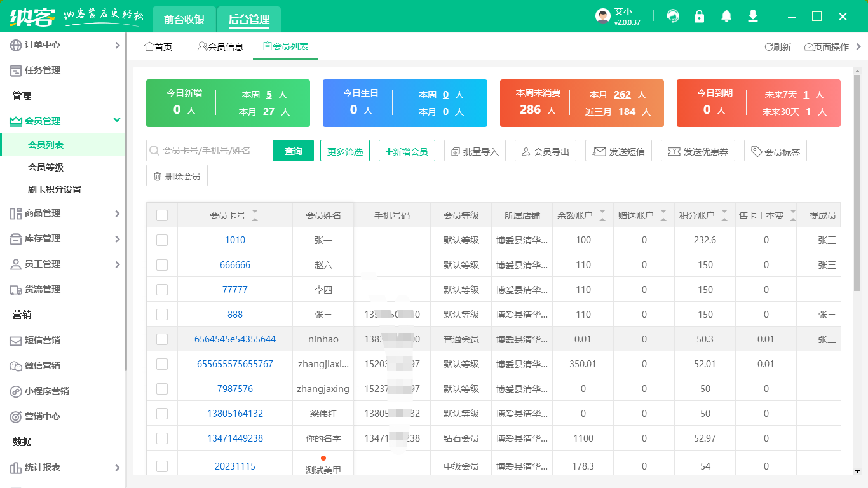This screenshot has width=868, height=488.
Task: Click the 刷新 refresh icon
Action: click(778, 47)
